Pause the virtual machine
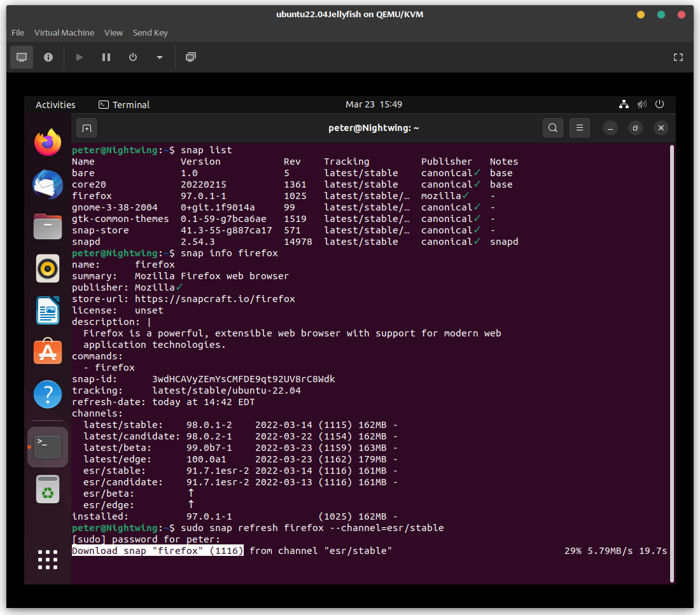 tap(106, 57)
